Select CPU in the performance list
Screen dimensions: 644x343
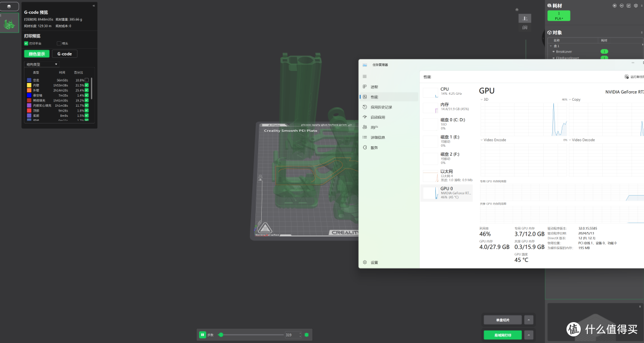[x=447, y=92]
